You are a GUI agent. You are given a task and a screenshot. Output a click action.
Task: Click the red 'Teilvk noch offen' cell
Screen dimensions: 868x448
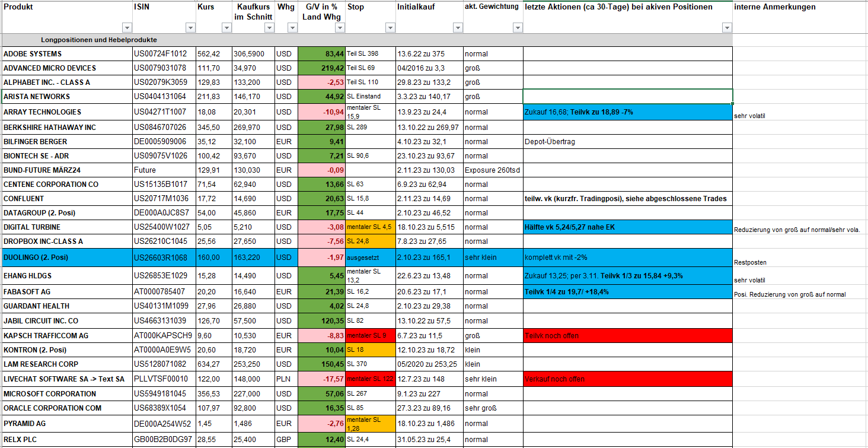pyautogui.click(x=627, y=336)
